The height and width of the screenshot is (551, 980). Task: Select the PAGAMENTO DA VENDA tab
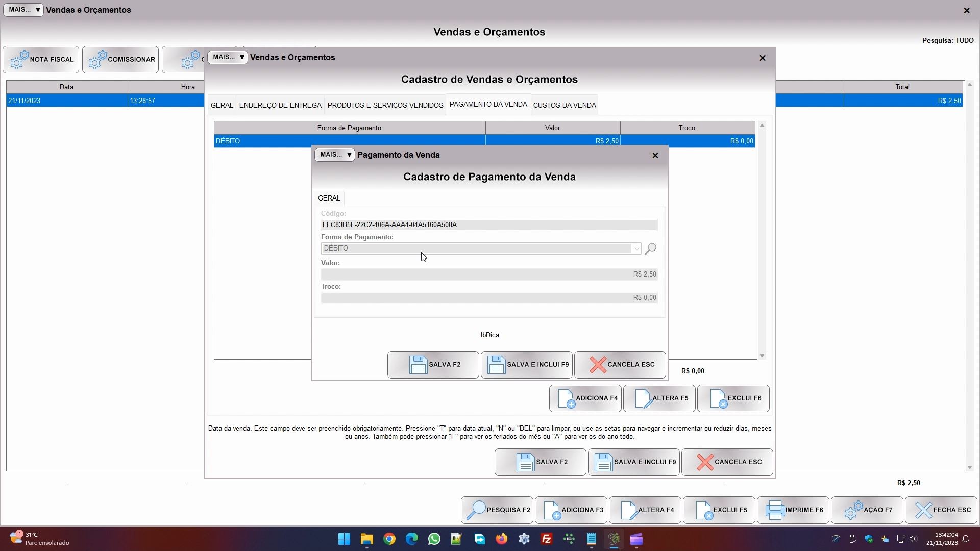(x=488, y=104)
